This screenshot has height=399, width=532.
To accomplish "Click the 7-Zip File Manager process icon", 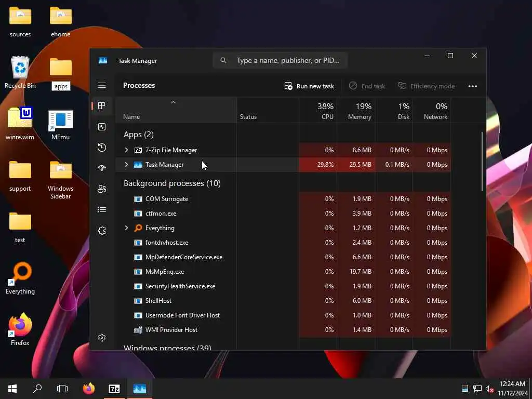I will (x=138, y=150).
